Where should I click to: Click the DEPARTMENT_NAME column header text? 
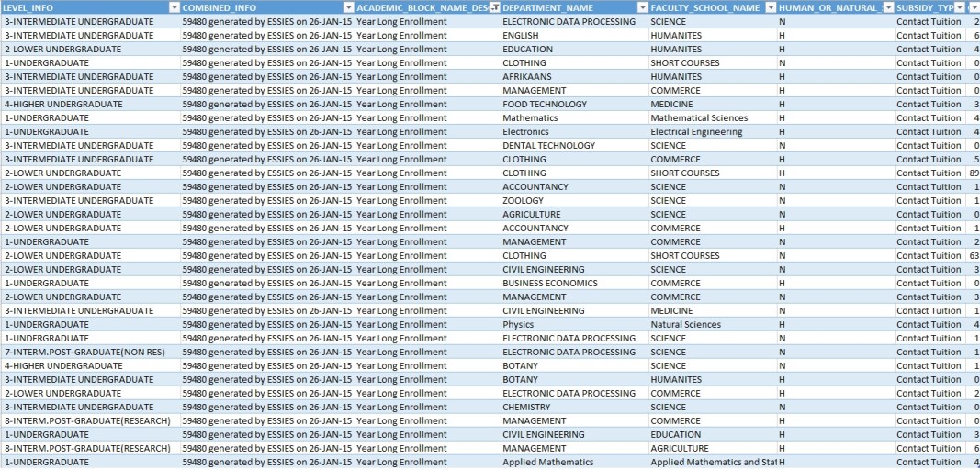tap(547, 7)
